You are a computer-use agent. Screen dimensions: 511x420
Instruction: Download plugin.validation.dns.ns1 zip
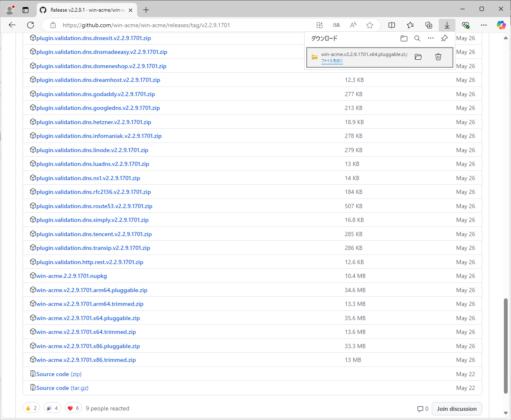tap(88, 178)
